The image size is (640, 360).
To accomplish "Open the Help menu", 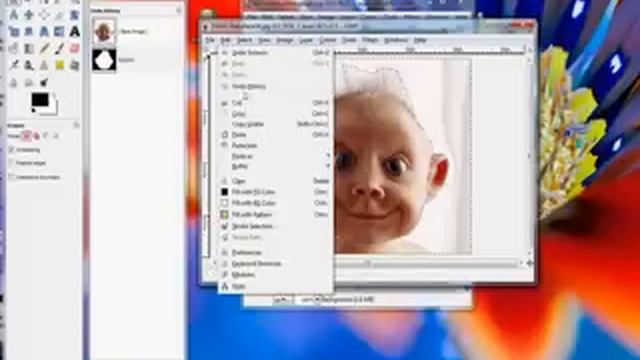I will [x=420, y=40].
